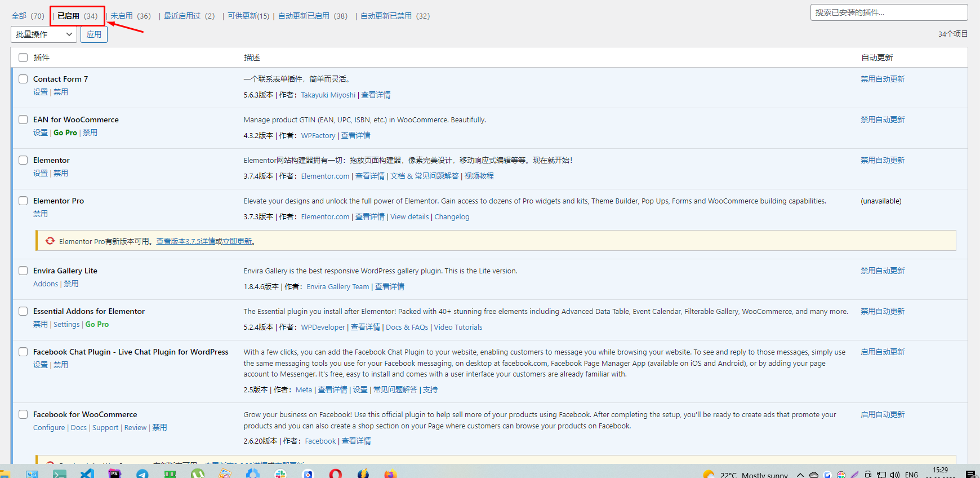
Task: Open Essential Addons Settings link
Action: (x=66, y=324)
